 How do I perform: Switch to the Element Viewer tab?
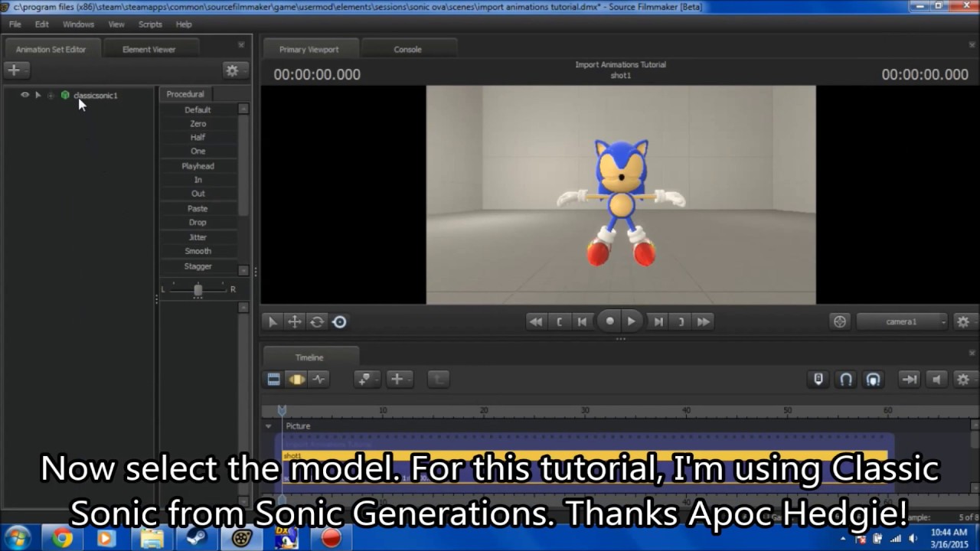click(x=149, y=49)
